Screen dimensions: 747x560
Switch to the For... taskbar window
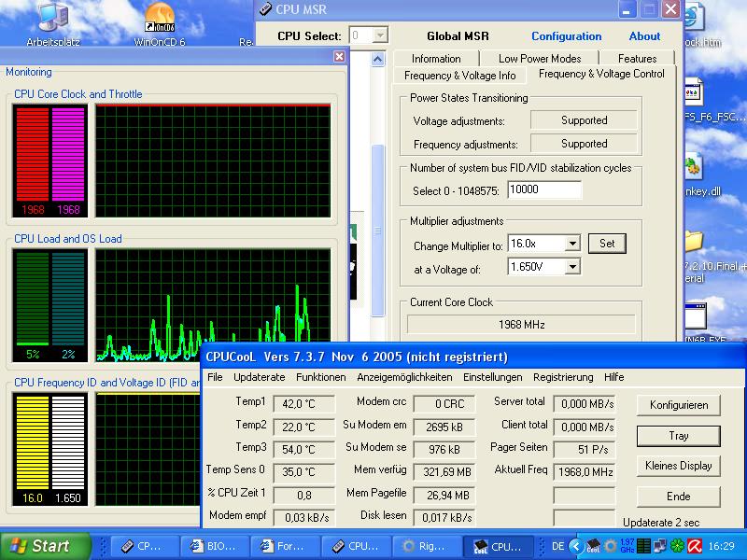click(287, 546)
